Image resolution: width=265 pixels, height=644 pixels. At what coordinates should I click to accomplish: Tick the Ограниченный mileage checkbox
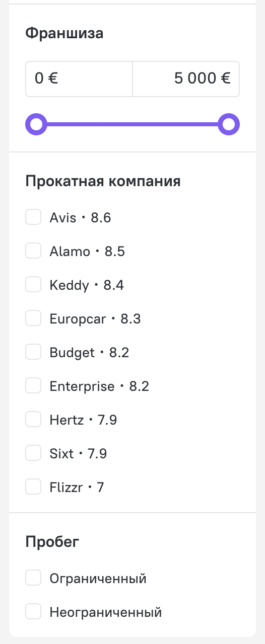pos(33,579)
